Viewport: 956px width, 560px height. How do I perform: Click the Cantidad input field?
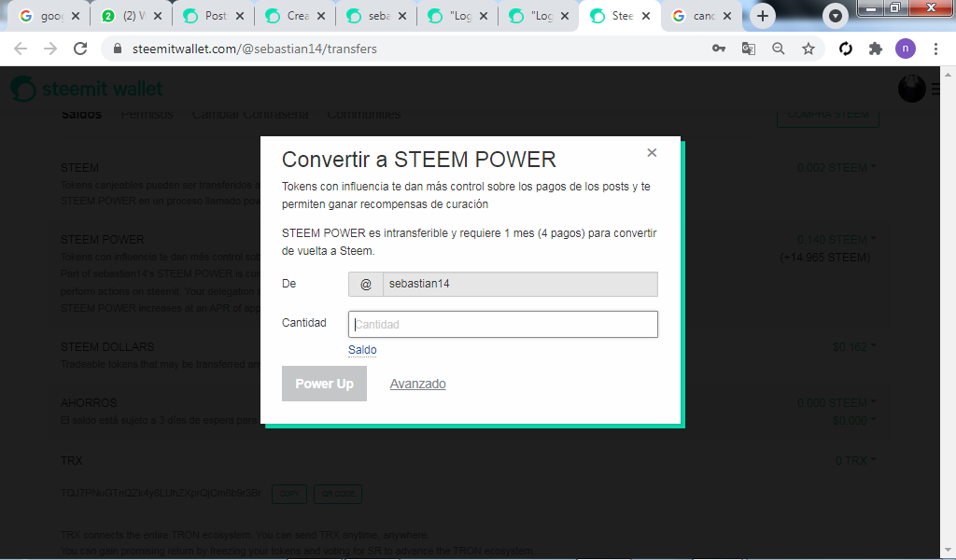tap(503, 324)
